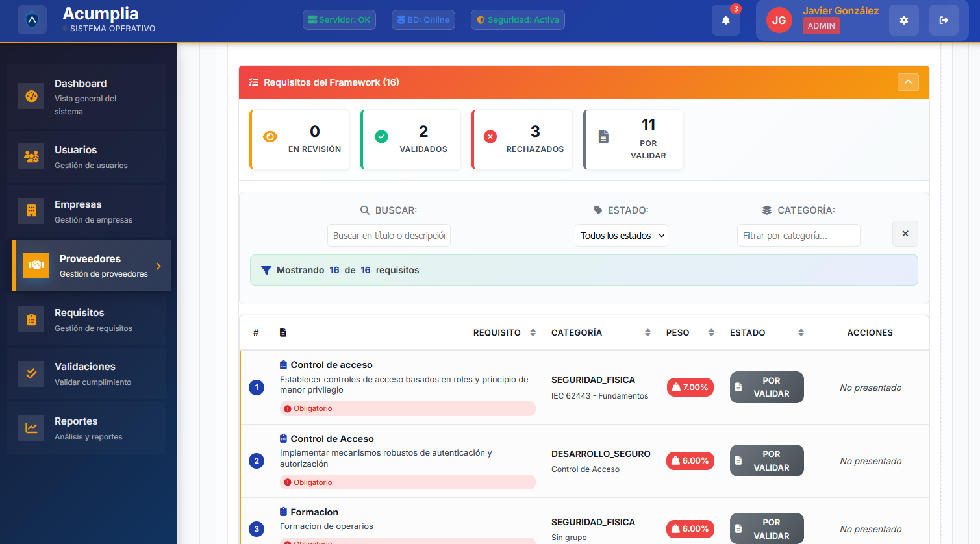Open the Empresas management icon
The width and height of the screenshot is (980, 544).
point(31,210)
